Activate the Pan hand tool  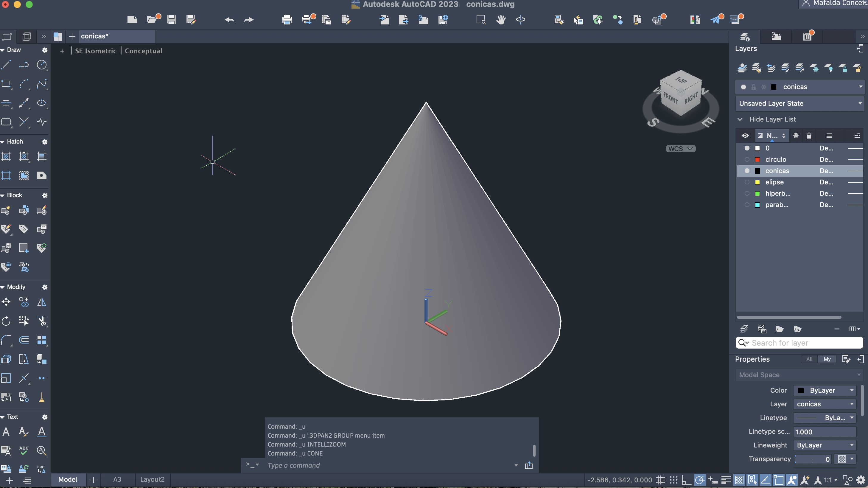coord(501,20)
